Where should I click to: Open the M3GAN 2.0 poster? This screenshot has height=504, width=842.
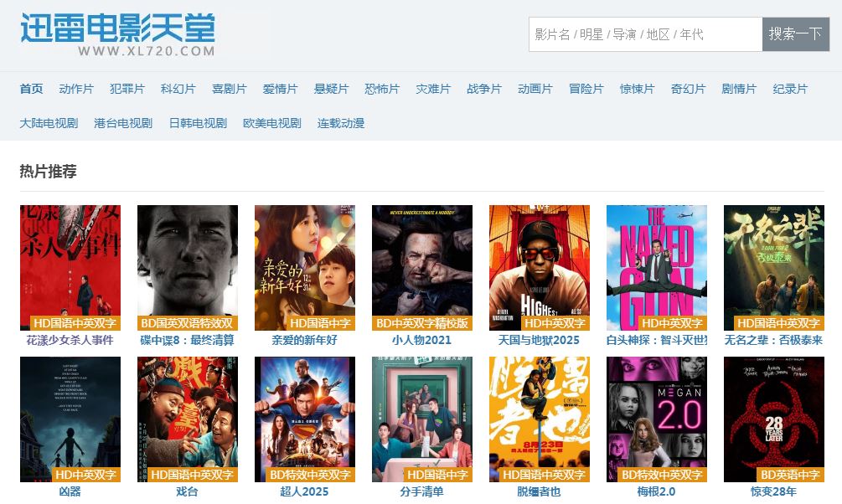coord(657,419)
